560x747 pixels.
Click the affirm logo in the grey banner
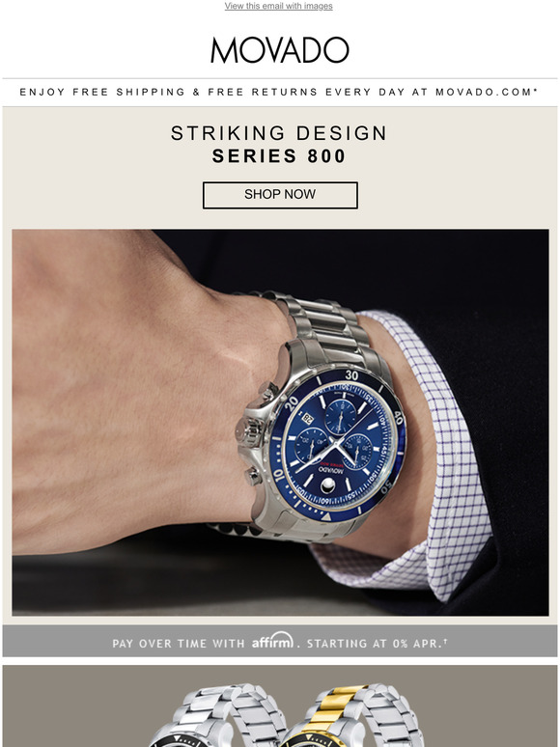[x=272, y=640]
